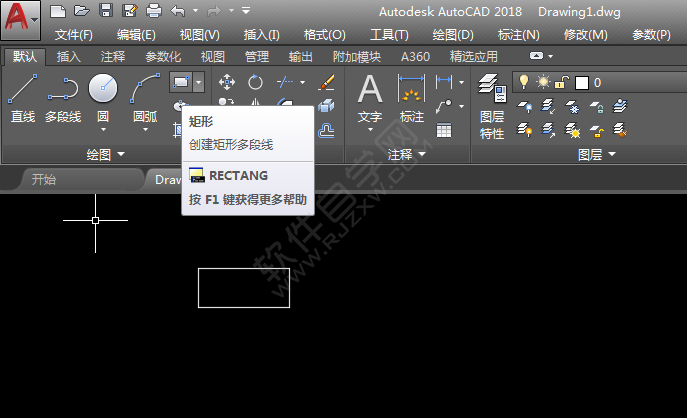The width and height of the screenshot is (687, 418).
Task: Select the Move tool icon
Action: tap(227, 82)
